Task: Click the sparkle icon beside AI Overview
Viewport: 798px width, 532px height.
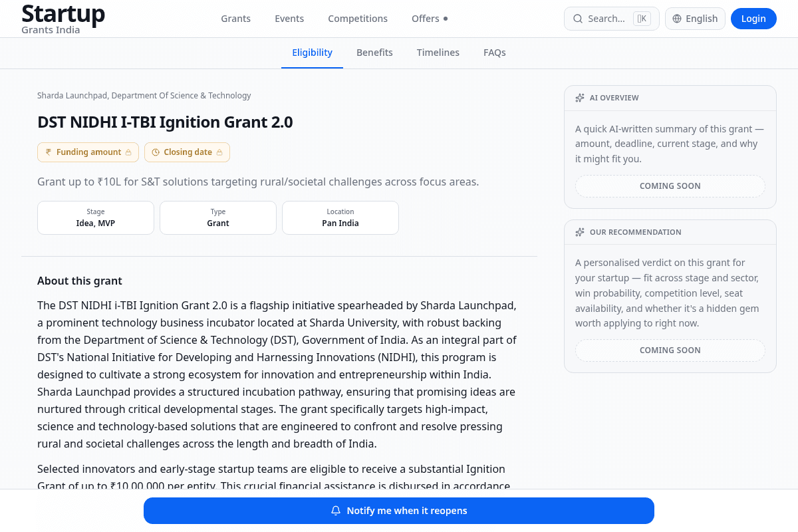Action: coord(580,98)
